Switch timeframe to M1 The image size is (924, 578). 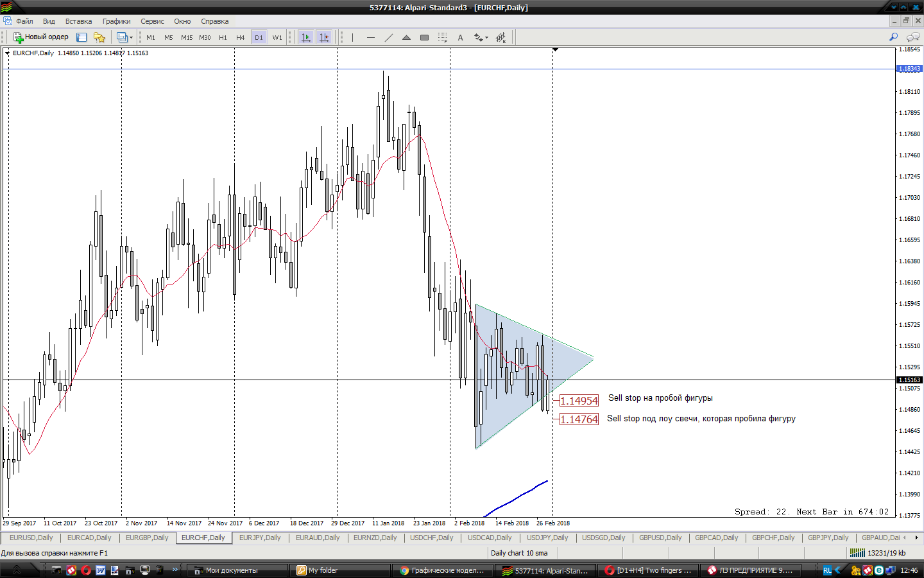point(151,37)
